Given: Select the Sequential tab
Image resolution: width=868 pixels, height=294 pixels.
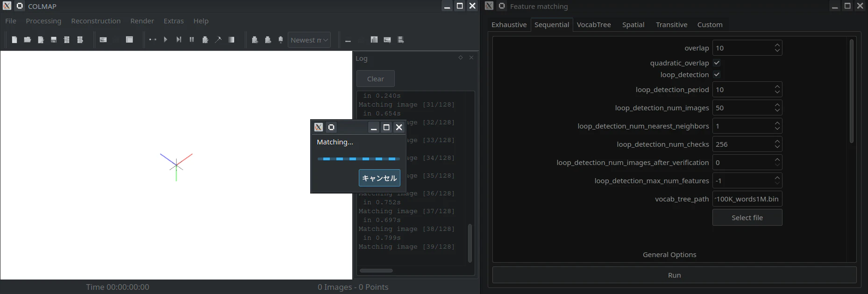Looking at the screenshot, I should click(x=552, y=25).
